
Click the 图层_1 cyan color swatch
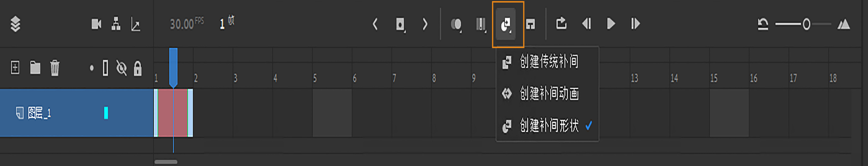tap(106, 113)
